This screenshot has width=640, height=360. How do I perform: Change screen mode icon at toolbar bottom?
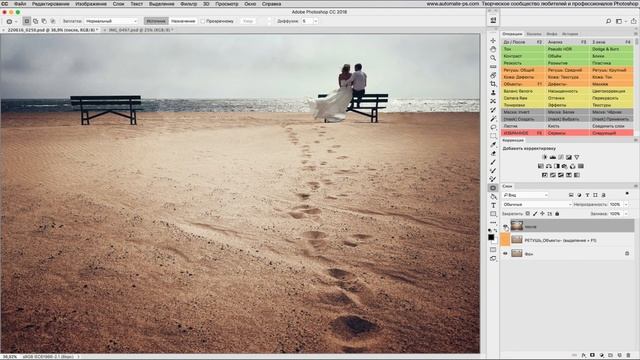(493, 259)
